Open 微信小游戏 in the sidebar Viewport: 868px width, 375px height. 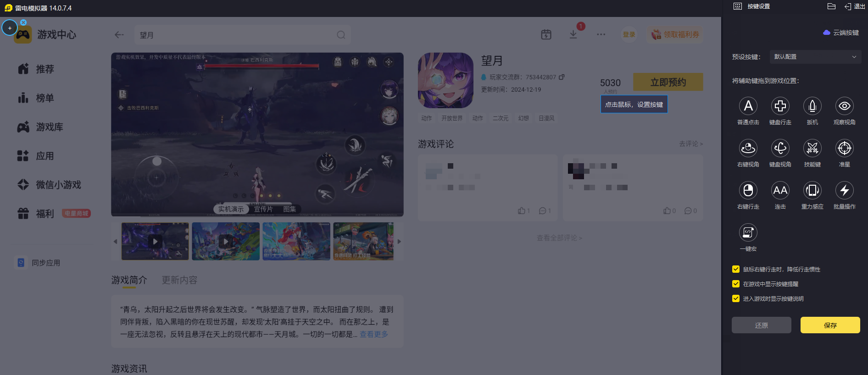49,185
